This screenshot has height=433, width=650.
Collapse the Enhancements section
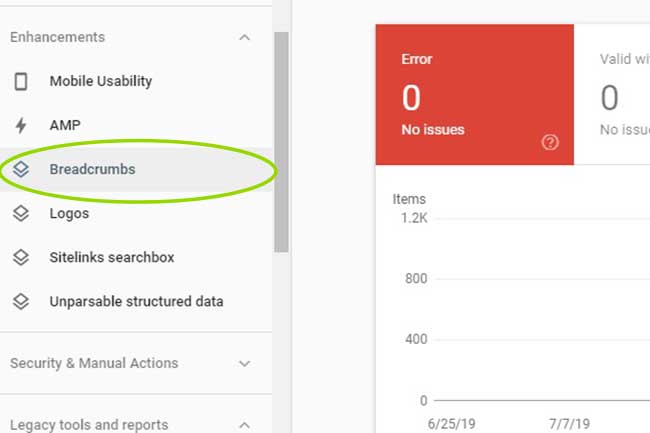pyautogui.click(x=245, y=37)
